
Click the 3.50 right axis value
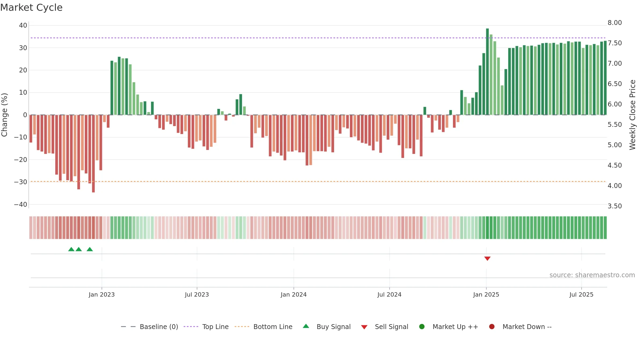tap(615, 206)
